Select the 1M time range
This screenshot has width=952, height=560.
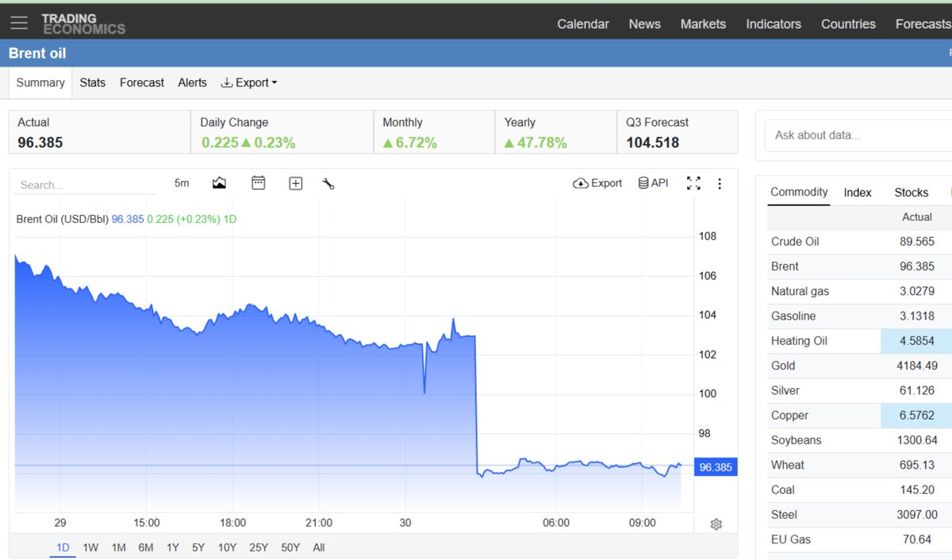(118, 547)
